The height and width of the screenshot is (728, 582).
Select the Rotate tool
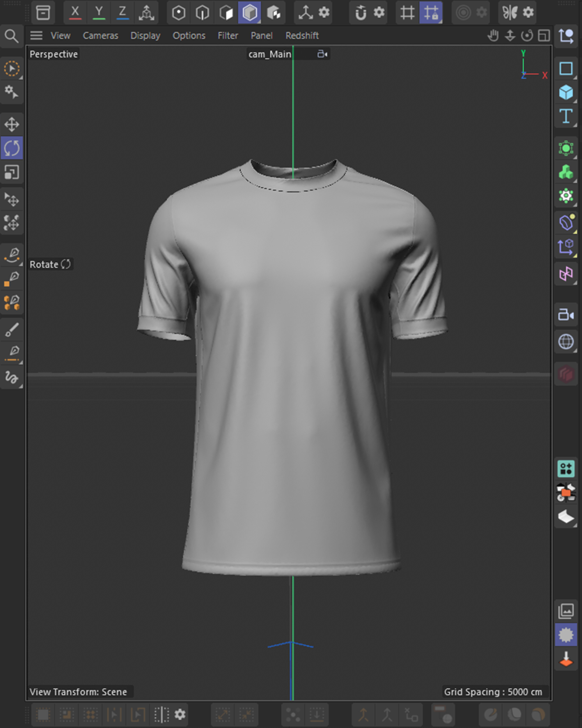[12, 148]
